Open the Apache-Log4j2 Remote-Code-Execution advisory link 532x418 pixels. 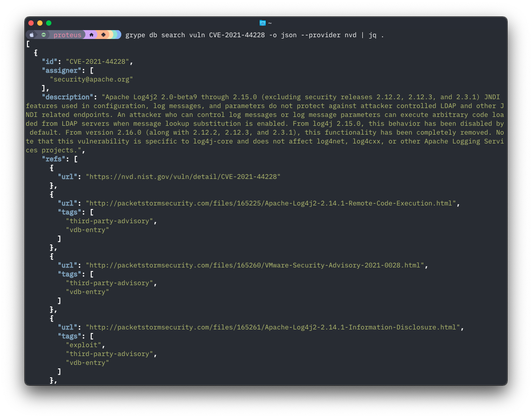270,203
